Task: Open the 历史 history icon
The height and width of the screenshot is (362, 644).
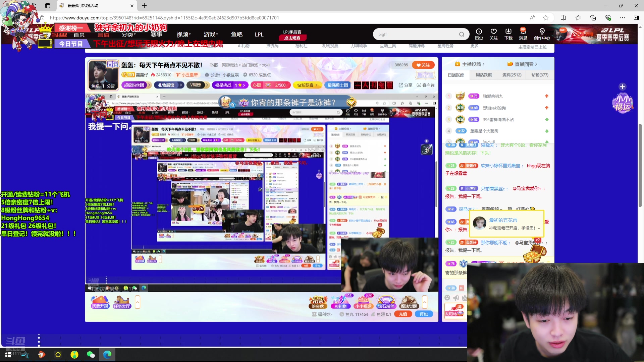Action: point(479,34)
